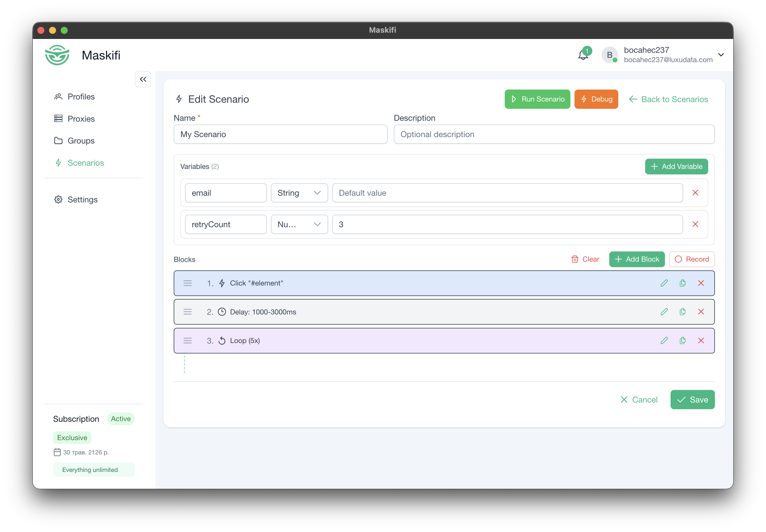The width and height of the screenshot is (766, 532).
Task: Save the scenario
Action: tap(692, 399)
